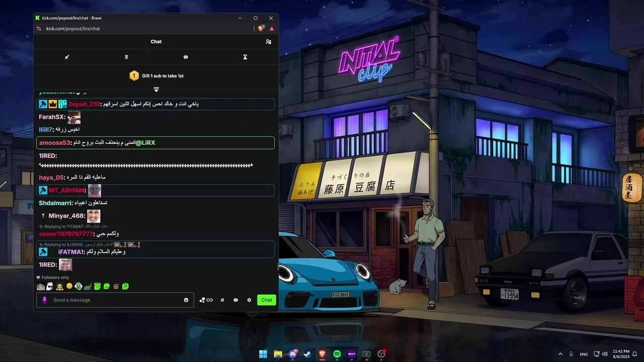Click the llill7 username
The width and height of the screenshot is (644, 362).
(46, 130)
